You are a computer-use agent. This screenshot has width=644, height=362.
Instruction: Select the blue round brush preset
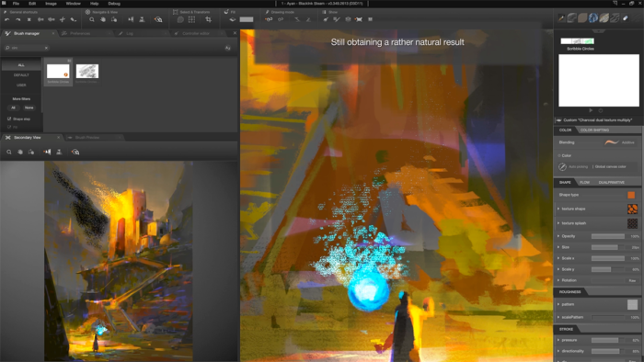[593, 17]
